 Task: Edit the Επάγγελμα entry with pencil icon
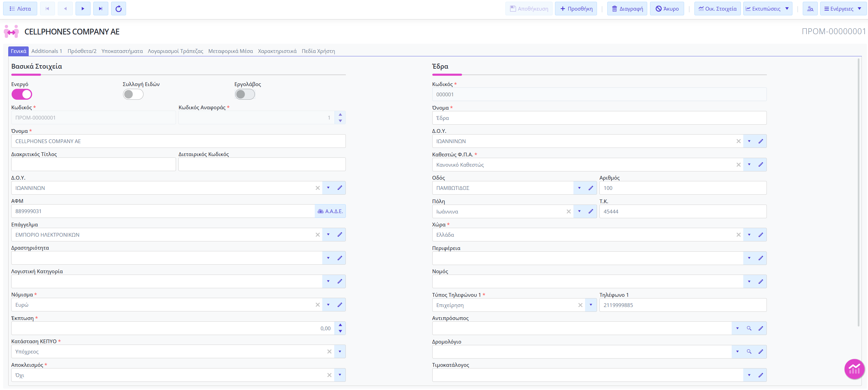[x=340, y=235]
